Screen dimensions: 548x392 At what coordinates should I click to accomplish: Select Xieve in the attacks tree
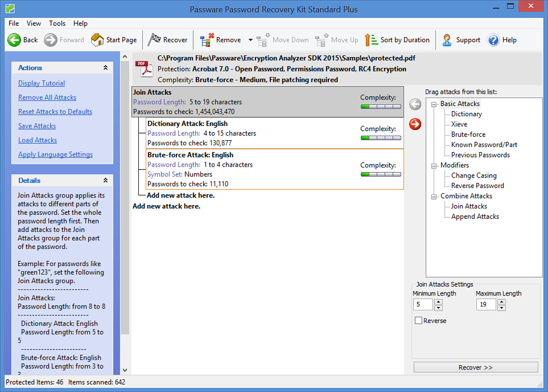pyautogui.click(x=459, y=124)
